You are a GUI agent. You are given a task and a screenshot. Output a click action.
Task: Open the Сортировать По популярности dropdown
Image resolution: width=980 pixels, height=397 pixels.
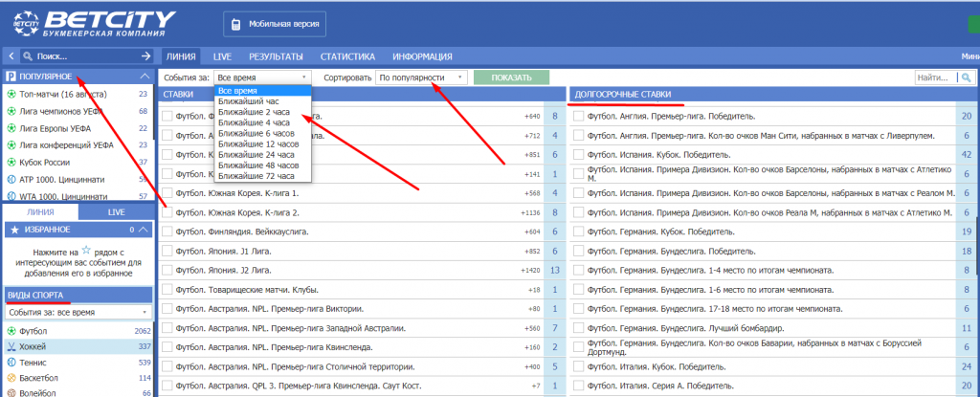pyautogui.click(x=421, y=77)
